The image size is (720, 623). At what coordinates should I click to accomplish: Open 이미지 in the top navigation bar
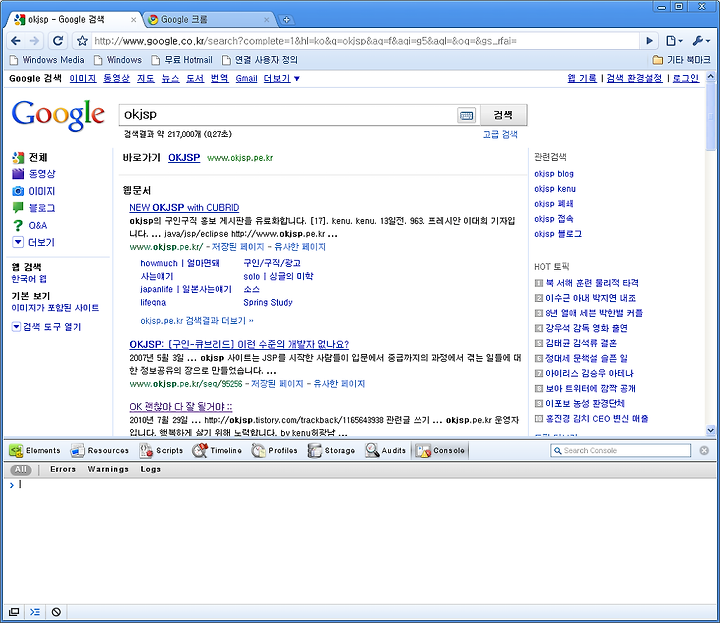tap(83, 79)
